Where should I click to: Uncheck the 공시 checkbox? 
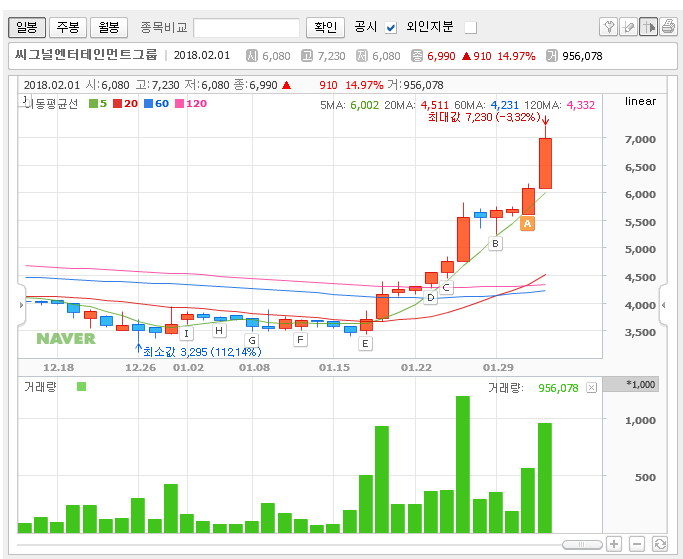(x=391, y=27)
